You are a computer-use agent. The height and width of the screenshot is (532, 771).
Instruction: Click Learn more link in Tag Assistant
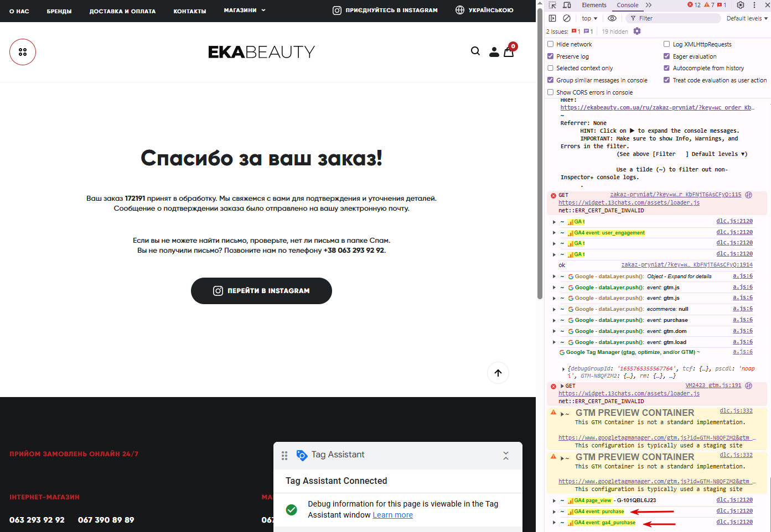click(x=392, y=515)
